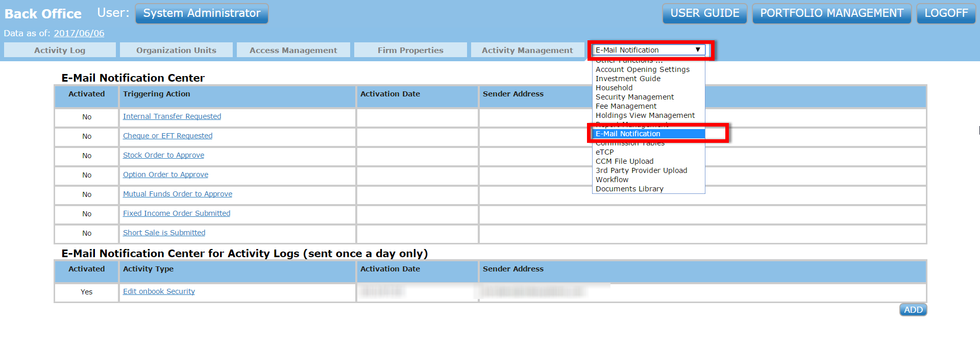Switch to Activity Management tab
The image size is (980, 349).
tap(527, 50)
